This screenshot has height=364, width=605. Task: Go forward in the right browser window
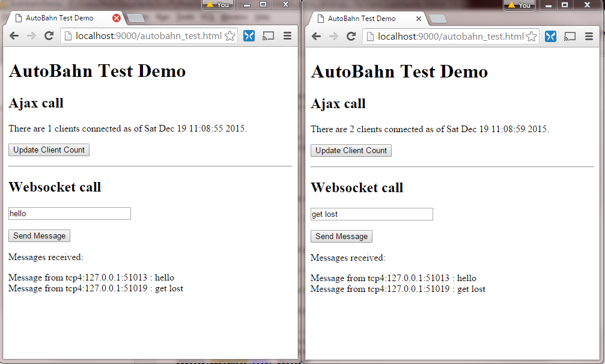[333, 37]
